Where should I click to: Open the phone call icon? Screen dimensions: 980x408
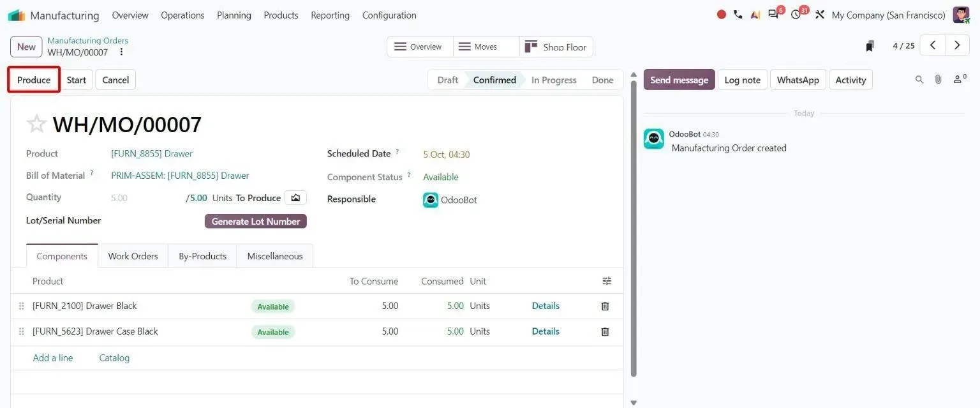pos(738,15)
